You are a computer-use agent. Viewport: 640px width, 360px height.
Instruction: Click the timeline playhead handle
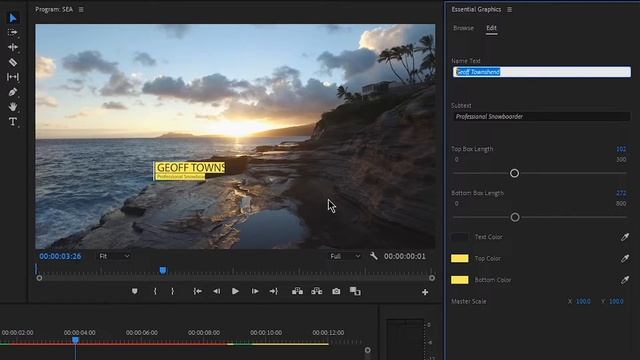pyautogui.click(x=76, y=340)
